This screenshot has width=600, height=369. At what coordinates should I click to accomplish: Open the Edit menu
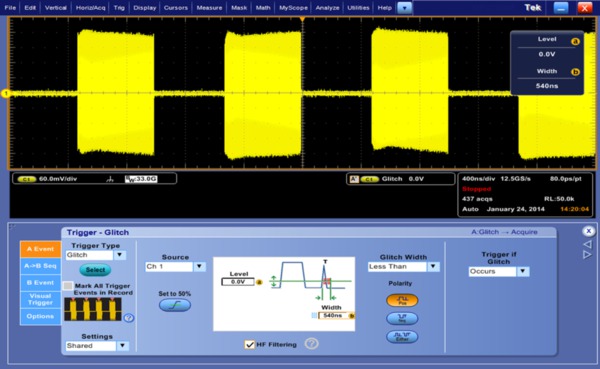click(x=30, y=8)
